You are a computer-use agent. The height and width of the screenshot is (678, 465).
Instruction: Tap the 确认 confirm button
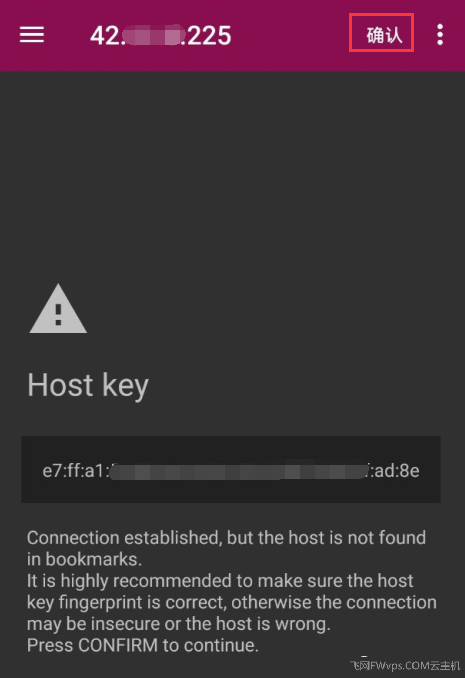[x=382, y=33]
